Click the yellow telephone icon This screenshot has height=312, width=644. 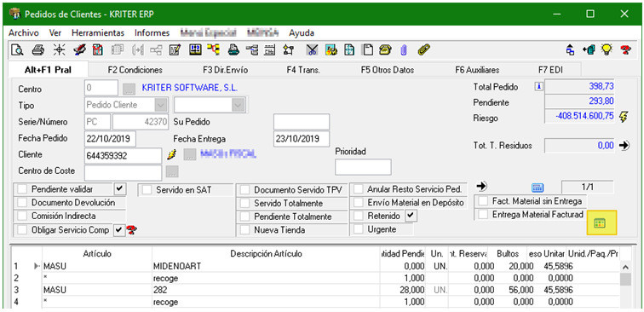pyautogui.click(x=386, y=50)
